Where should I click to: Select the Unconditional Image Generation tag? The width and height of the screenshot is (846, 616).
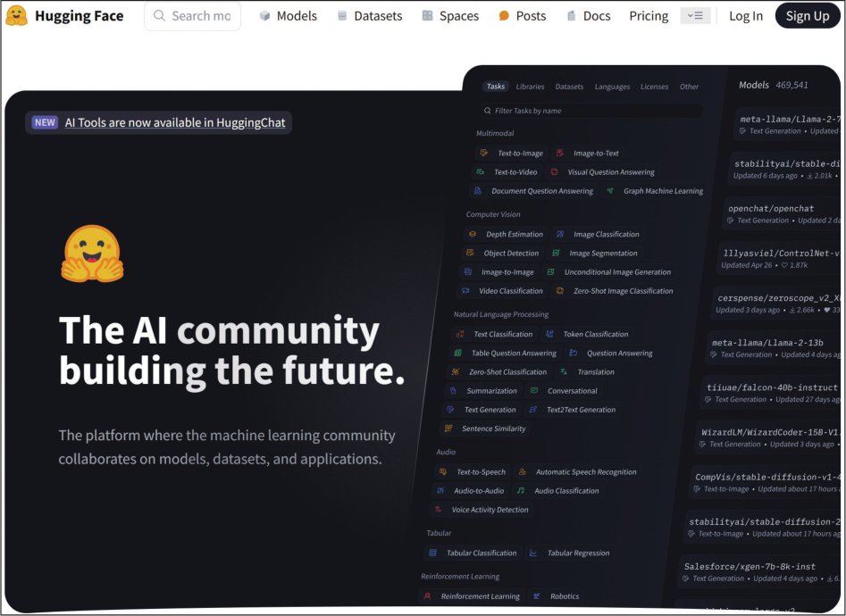pyautogui.click(x=609, y=272)
